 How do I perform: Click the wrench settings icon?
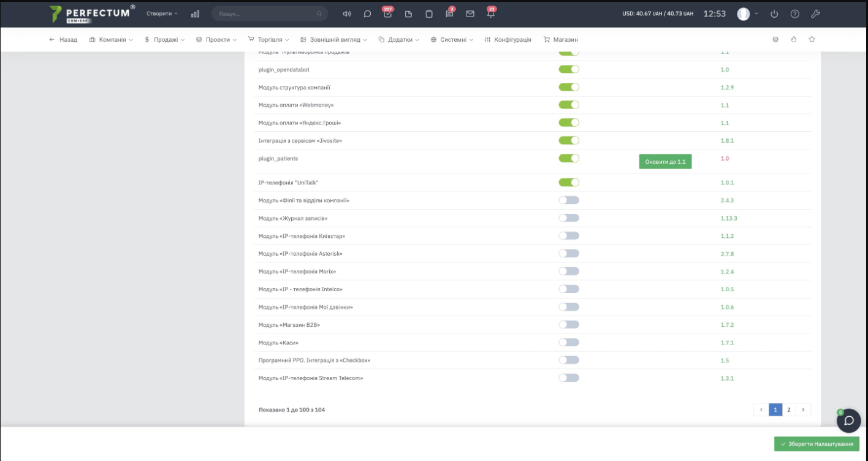click(815, 13)
